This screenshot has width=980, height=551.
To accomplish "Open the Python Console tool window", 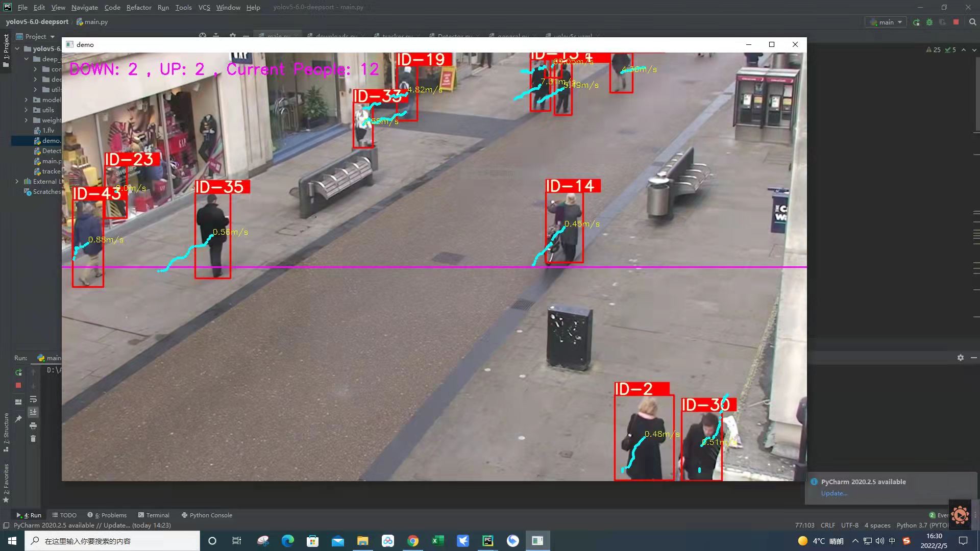I will (207, 515).
